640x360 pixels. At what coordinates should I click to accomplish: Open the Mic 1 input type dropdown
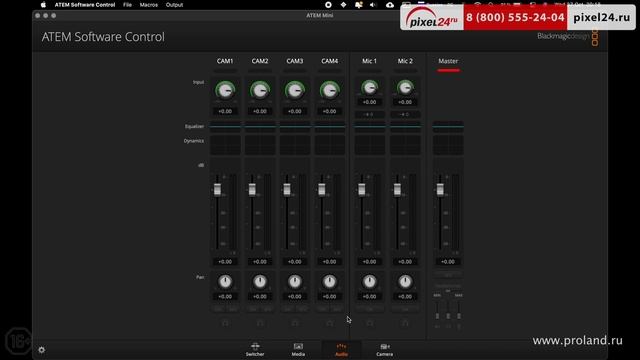[x=369, y=114]
